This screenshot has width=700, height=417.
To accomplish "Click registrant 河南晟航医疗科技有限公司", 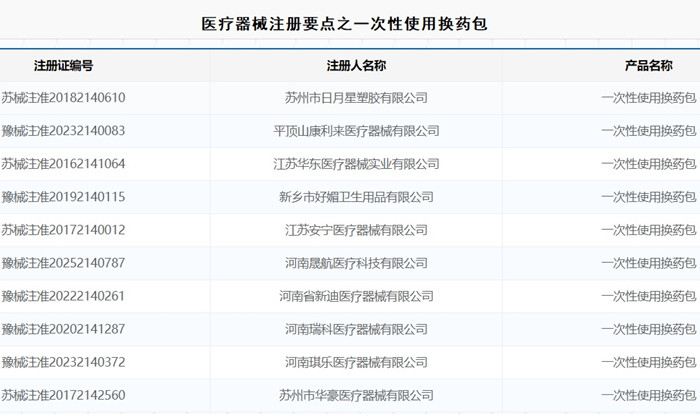I will (x=356, y=263).
